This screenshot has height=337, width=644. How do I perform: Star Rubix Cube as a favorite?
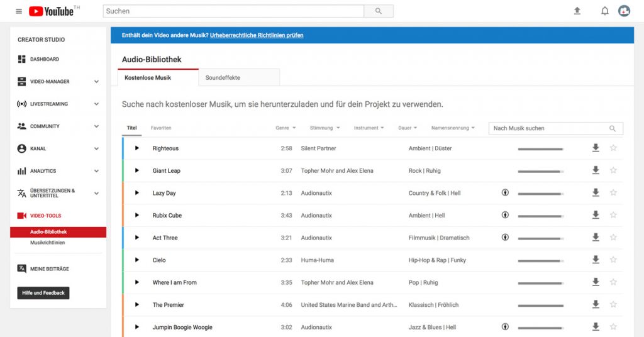click(x=613, y=215)
